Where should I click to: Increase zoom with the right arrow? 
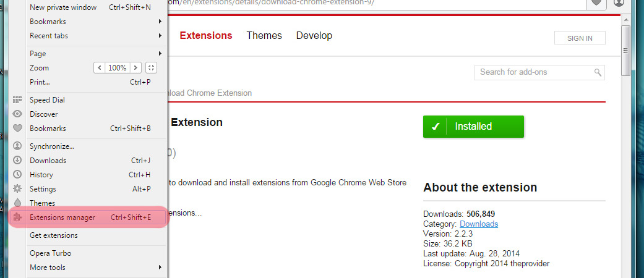135,68
